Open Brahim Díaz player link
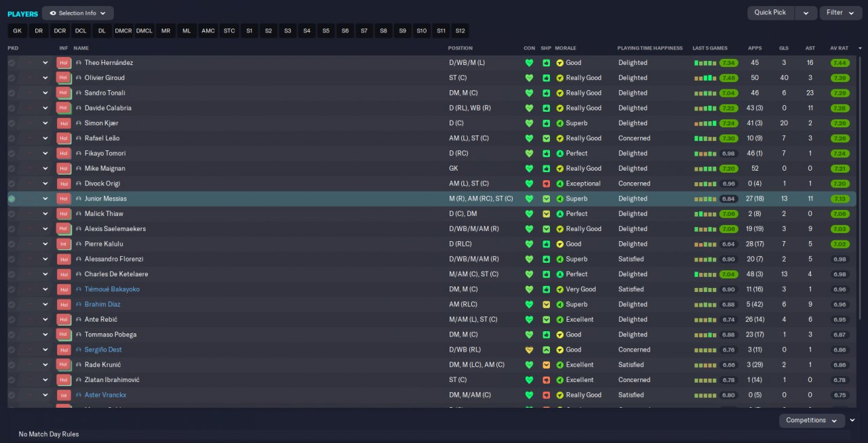The height and width of the screenshot is (443, 868). (102, 304)
